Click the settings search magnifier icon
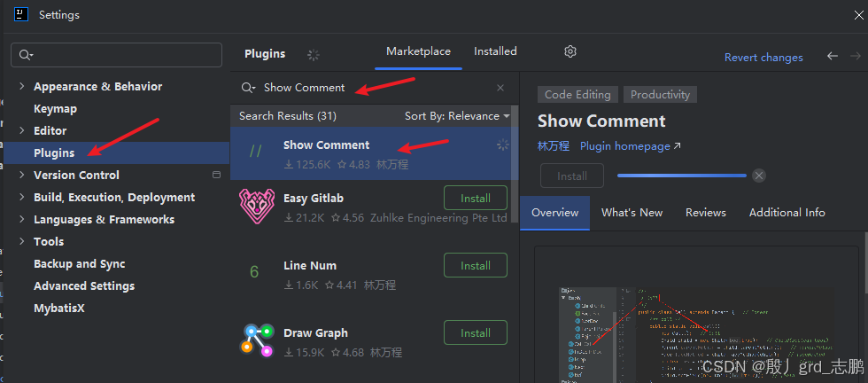 point(26,55)
